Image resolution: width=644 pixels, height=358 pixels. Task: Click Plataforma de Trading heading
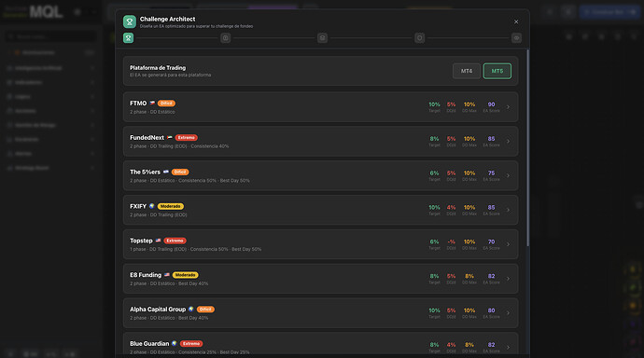tap(158, 68)
